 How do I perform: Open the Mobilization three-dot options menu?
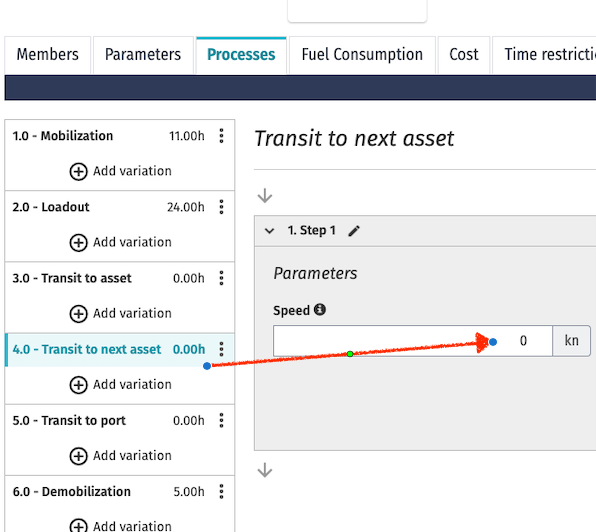(x=221, y=136)
